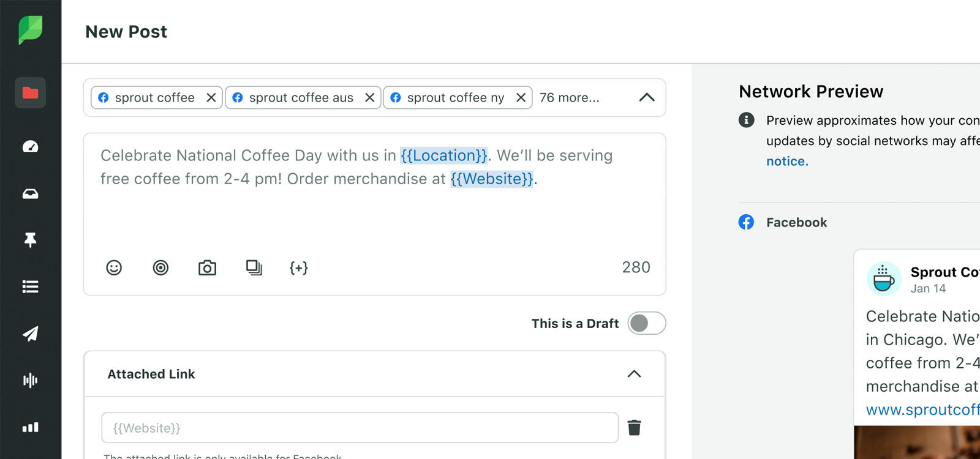Open the media library stacked-squares icon
The image size is (980, 459).
[x=254, y=267]
